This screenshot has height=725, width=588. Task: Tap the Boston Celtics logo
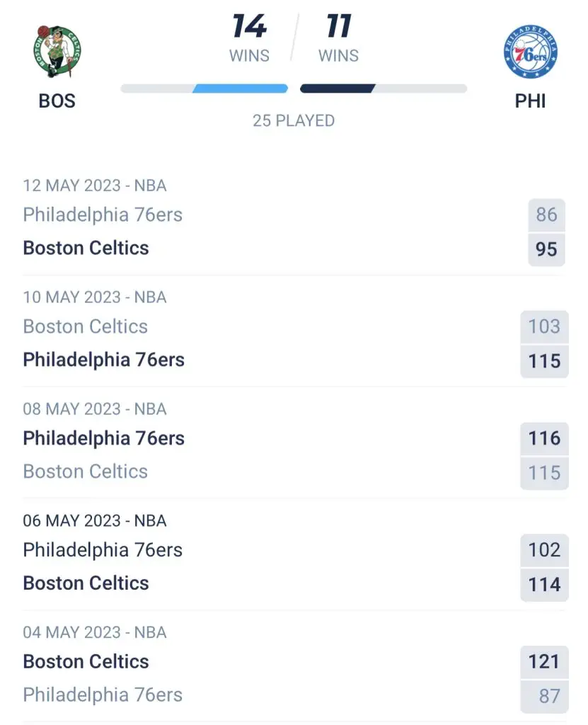[x=57, y=51]
